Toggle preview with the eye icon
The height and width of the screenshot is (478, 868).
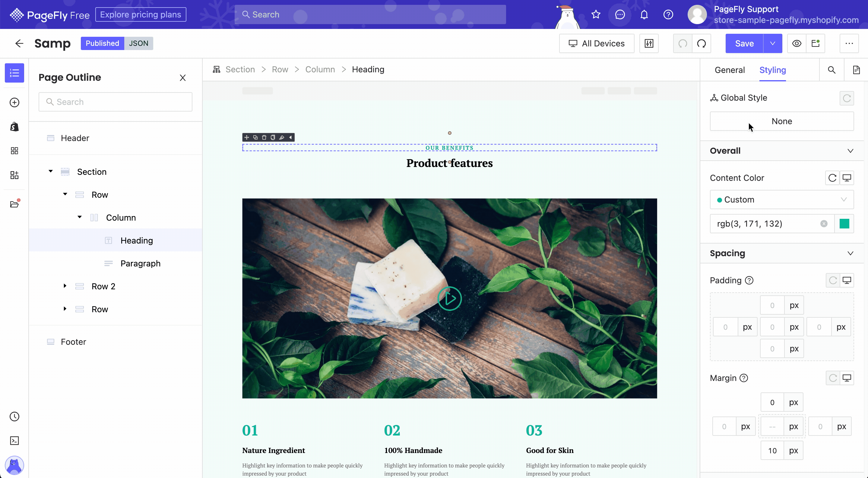pos(797,43)
